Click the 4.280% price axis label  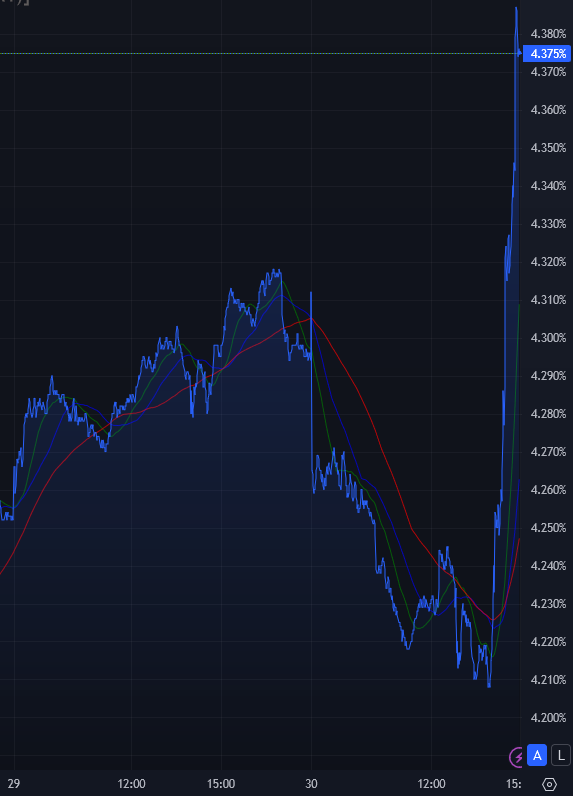[548, 414]
